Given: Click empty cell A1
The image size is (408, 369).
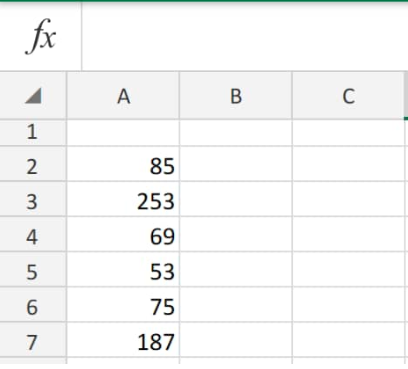Looking at the screenshot, I should (x=123, y=132).
